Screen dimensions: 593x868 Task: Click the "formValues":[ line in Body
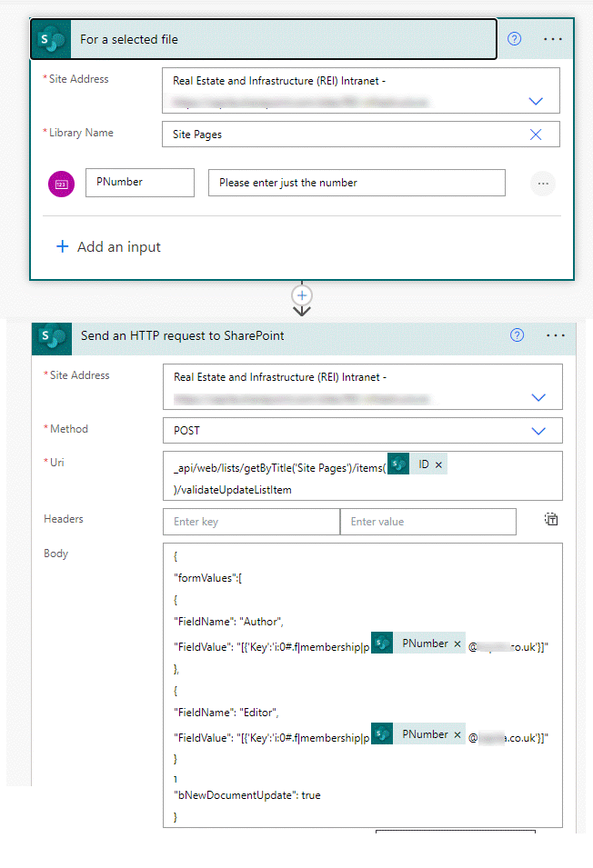[x=208, y=578]
